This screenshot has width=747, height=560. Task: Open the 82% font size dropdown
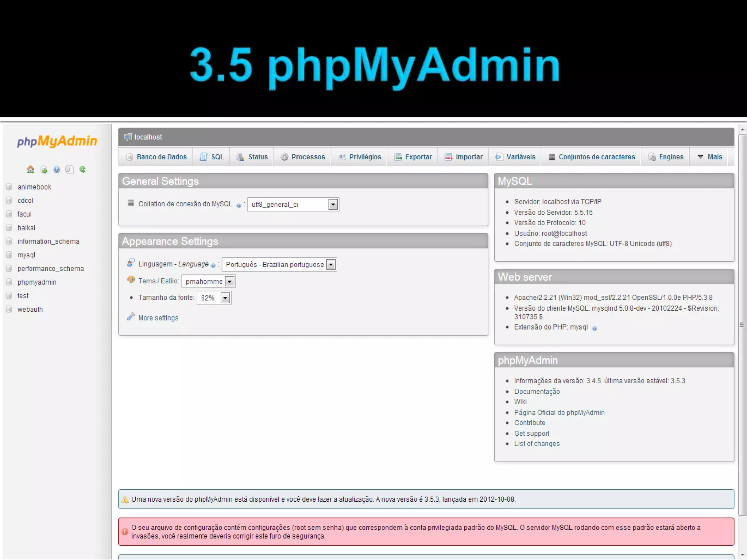[x=214, y=298]
